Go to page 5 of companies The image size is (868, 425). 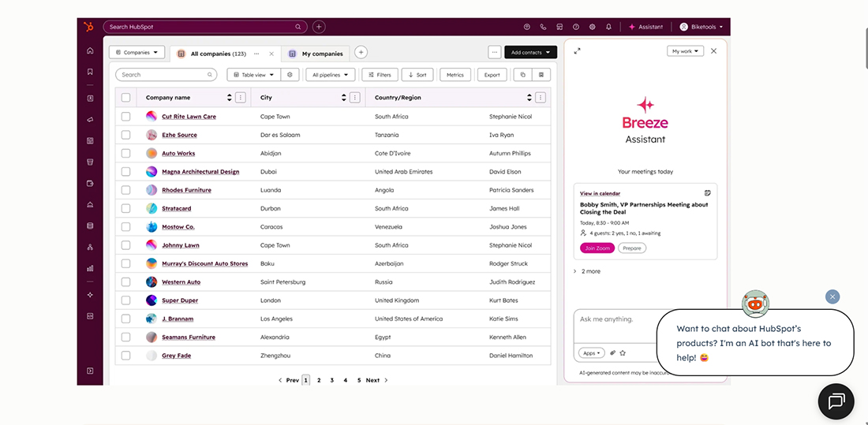pyautogui.click(x=359, y=380)
